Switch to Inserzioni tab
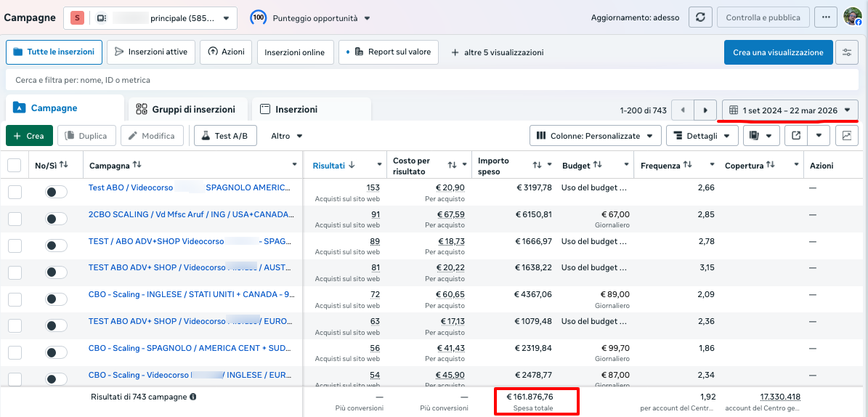This screenshot has height=417, width=868. point(289,110)
